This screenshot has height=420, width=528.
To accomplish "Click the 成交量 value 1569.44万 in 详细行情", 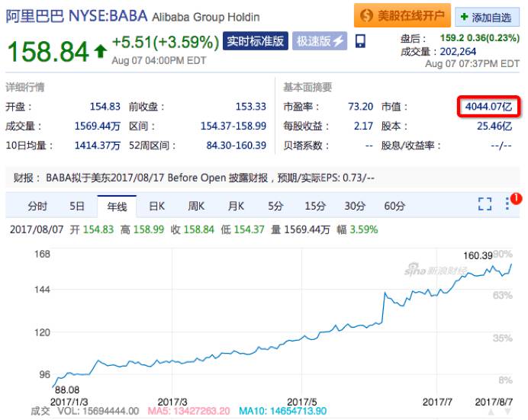I will point(98,126).
